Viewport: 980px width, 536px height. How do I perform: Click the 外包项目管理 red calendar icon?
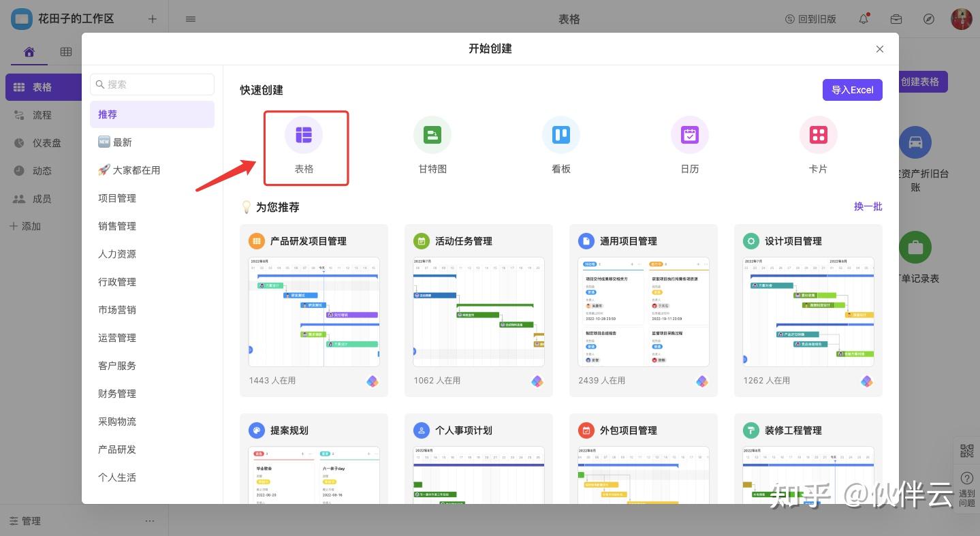click(x=586, y=430)
